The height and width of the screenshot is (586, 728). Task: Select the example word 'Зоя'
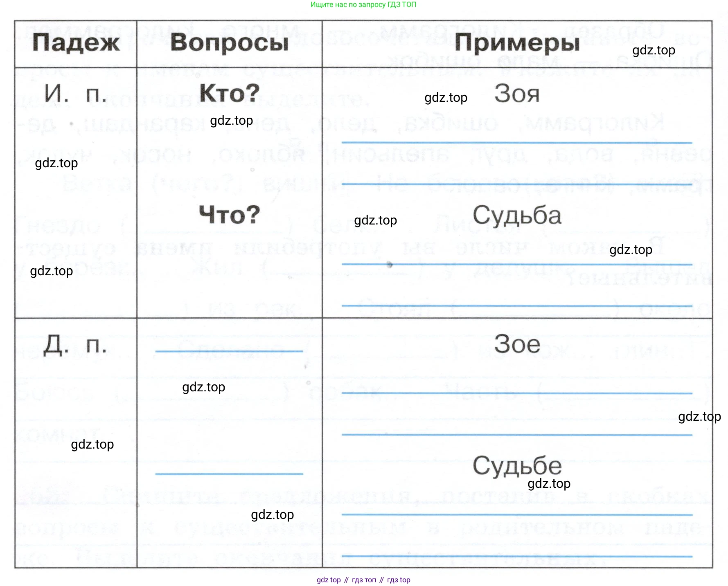coord(517,94)
